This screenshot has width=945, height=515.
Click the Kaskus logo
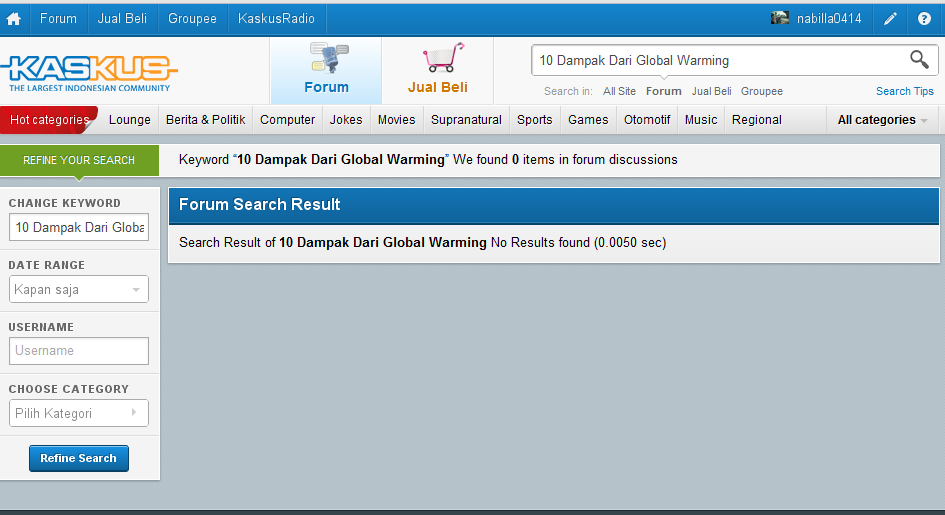pos(89,73)
